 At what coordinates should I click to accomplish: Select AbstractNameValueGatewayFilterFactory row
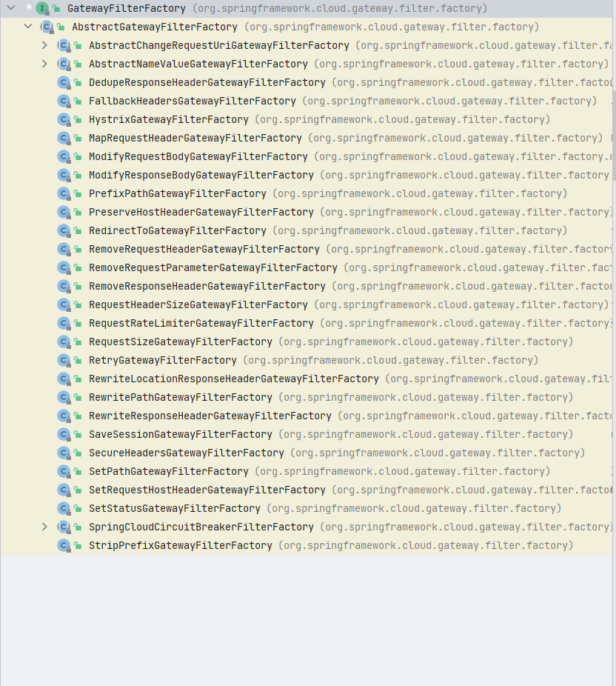click(306, 64)
